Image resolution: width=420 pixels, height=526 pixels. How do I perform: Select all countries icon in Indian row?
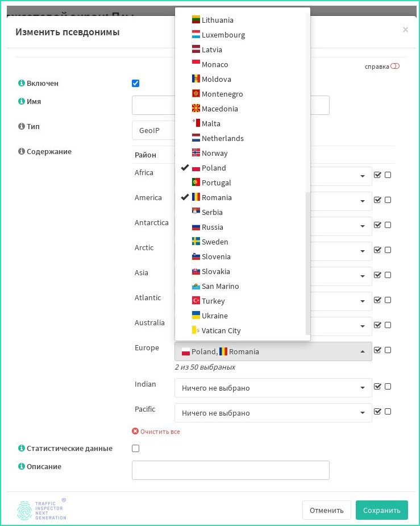377,387
